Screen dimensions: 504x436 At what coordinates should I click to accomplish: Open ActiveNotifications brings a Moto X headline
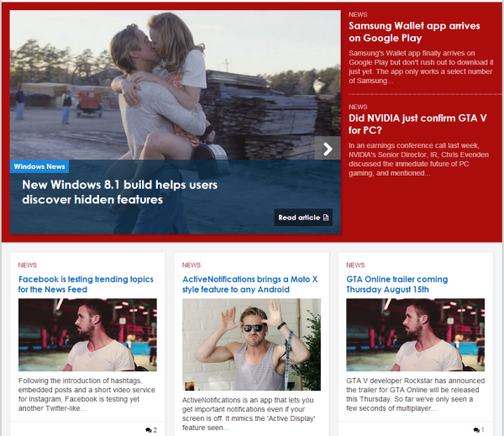point(249,284)
